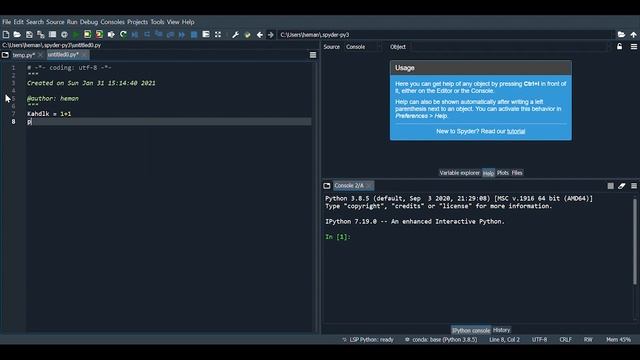Click the In [1]: console prompt

338,237
